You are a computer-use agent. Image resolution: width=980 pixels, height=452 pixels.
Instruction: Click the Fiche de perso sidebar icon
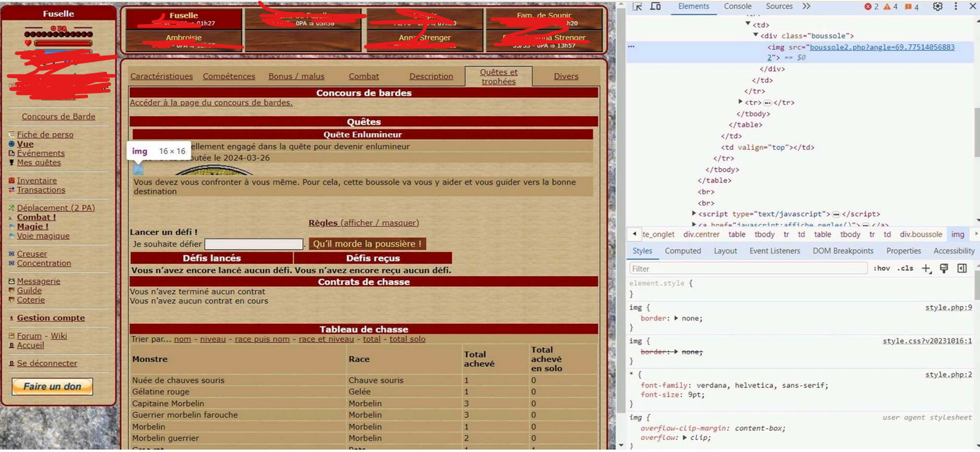pos(11,134)
